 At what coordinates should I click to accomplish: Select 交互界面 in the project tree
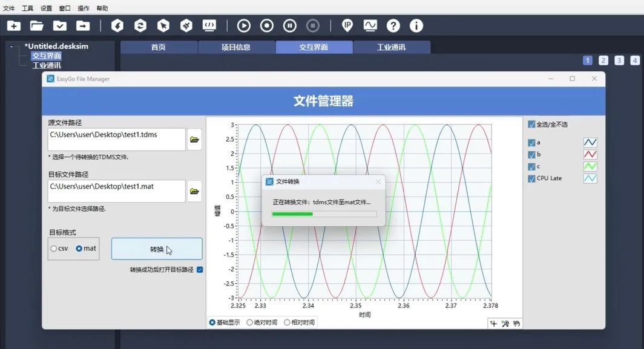tap(47, 56)
